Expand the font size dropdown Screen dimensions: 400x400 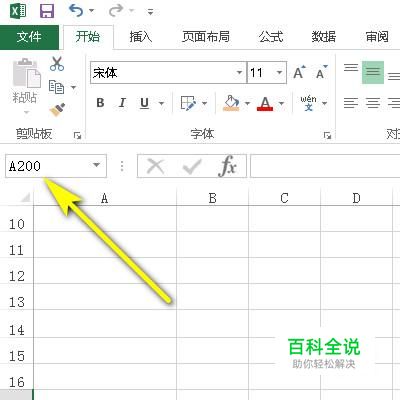[x=280, y=73]
